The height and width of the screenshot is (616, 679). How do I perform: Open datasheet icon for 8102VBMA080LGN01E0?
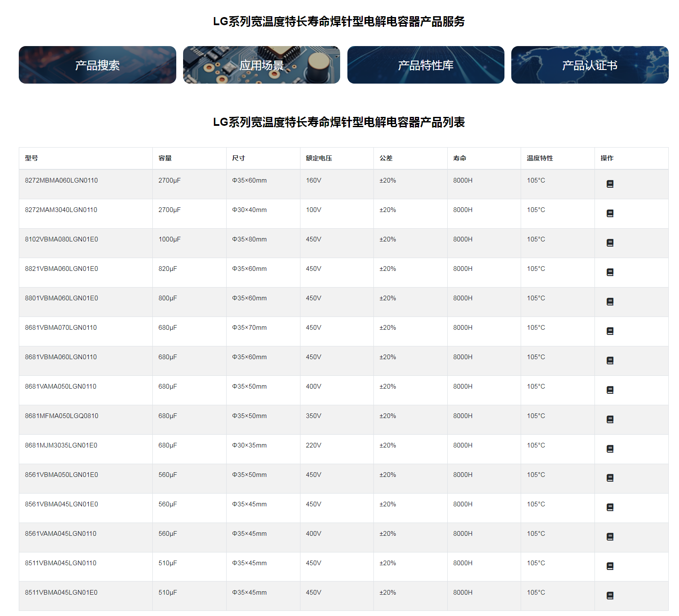610,243
